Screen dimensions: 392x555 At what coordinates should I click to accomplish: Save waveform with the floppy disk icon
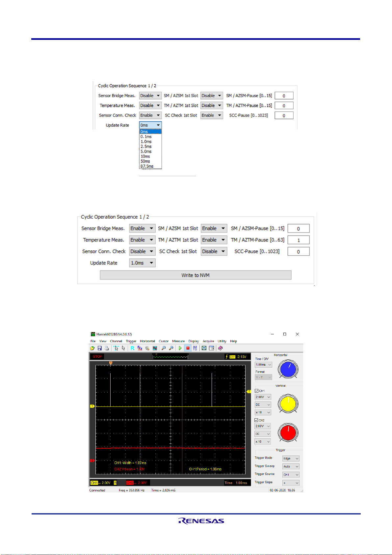pyautogui.click(x=100, y=348)
